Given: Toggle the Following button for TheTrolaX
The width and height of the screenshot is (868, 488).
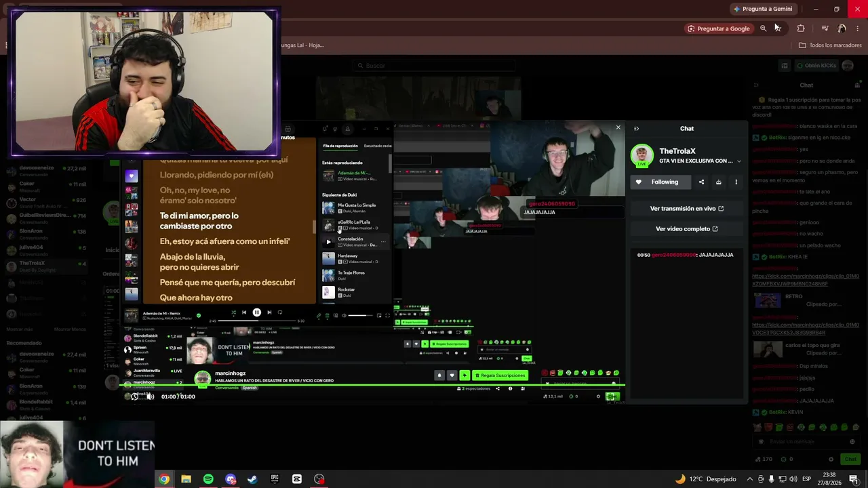Looking at the screenshot, I should tap(660, 182).
